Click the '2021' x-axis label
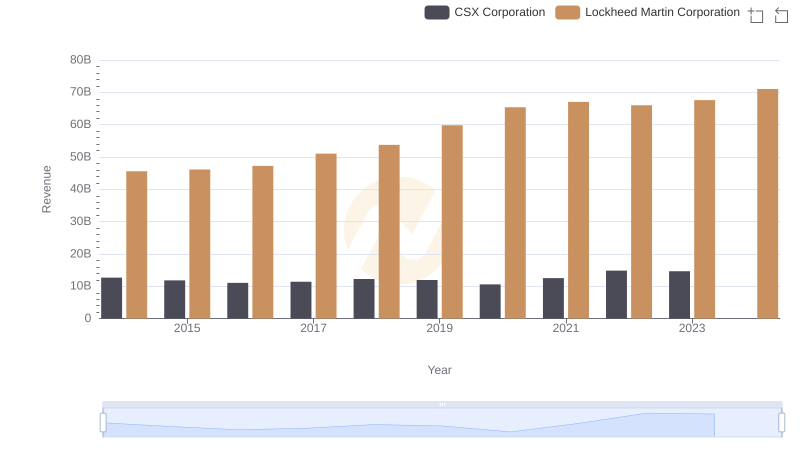 click(x=566, y=328)
